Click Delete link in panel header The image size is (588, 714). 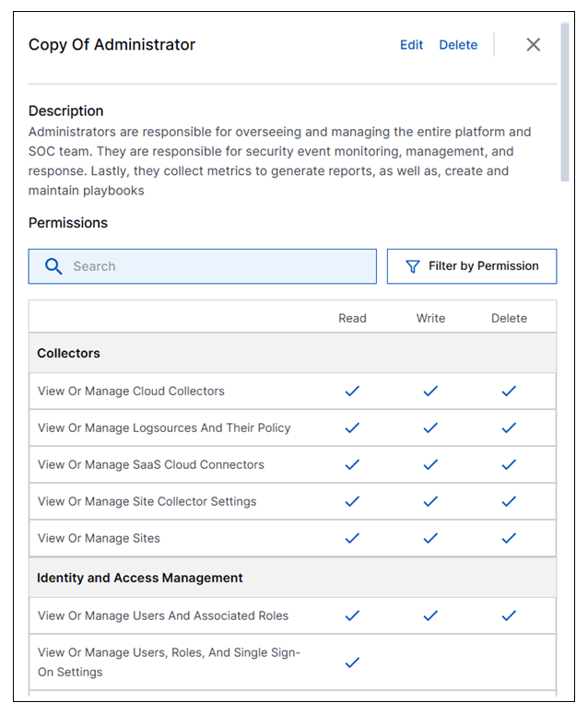[458, 44]
